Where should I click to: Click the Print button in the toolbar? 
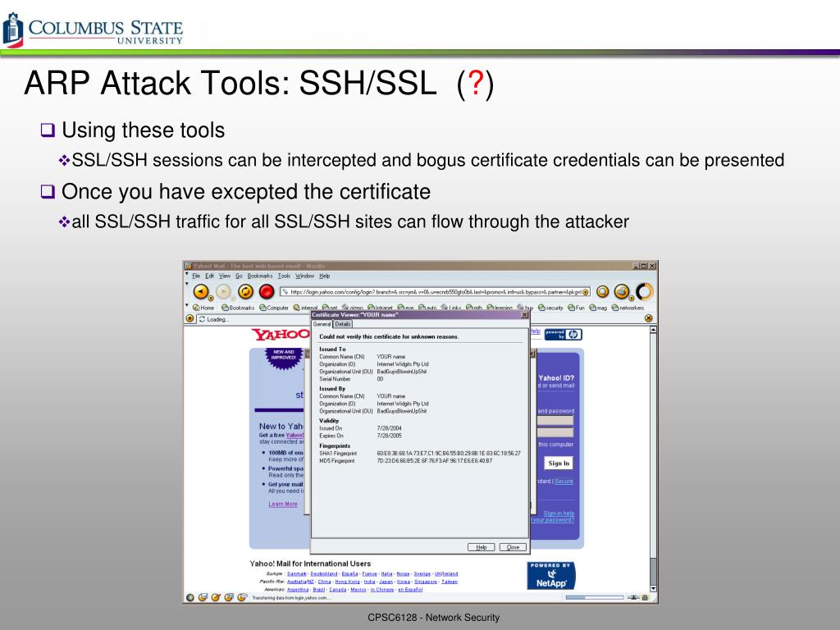tap(621, 292)
